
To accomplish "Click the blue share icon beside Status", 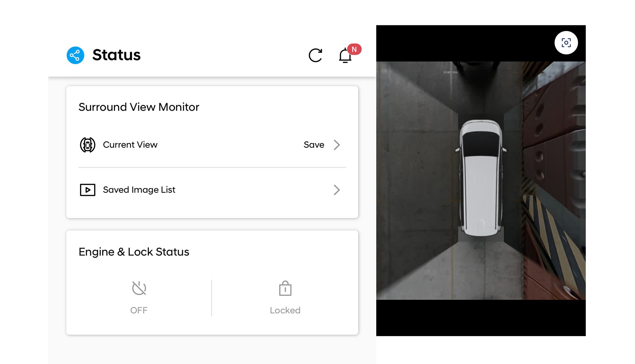I will pyautogui.click(x=75, y=55).
